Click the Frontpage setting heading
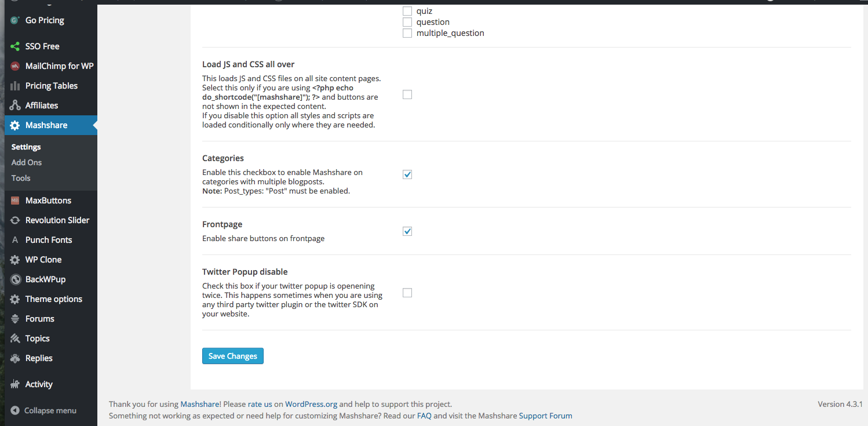The height and width of the screenshot is (426, 868). [222, 224]
